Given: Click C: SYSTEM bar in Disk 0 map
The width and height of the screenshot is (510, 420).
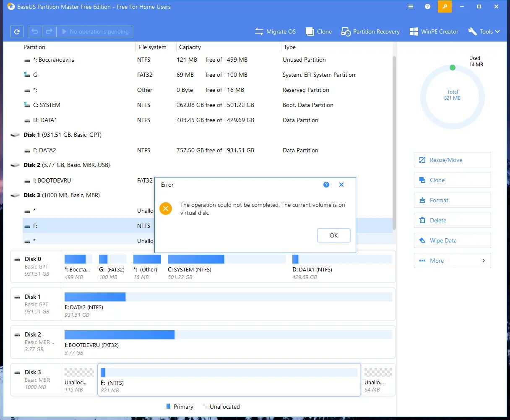Looking at the screenshot, I should 226,259.
